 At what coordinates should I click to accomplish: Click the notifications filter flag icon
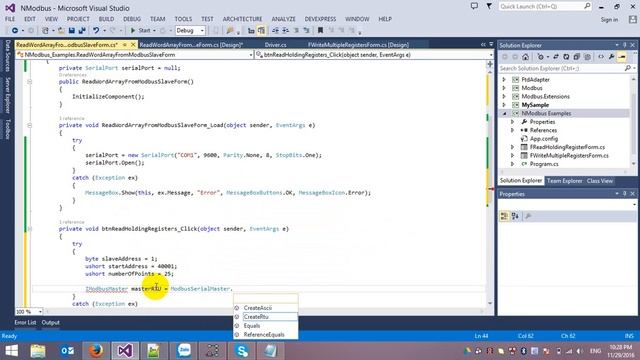pyautogui.click(x=489, y=6)
